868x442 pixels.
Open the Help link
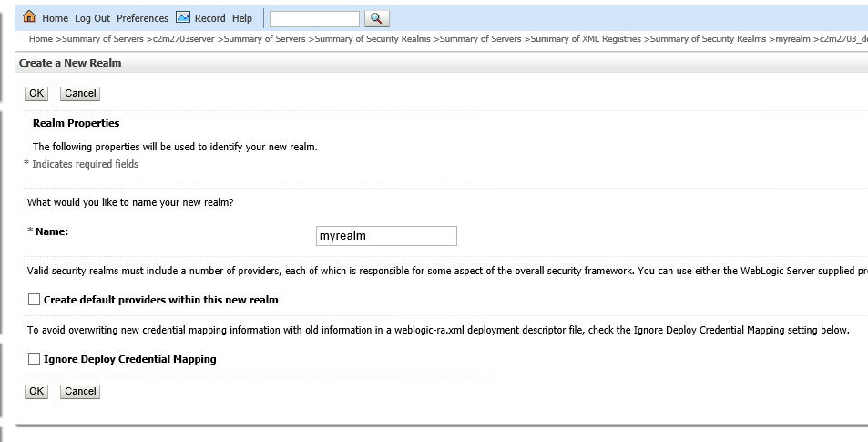tap(242, 18)
